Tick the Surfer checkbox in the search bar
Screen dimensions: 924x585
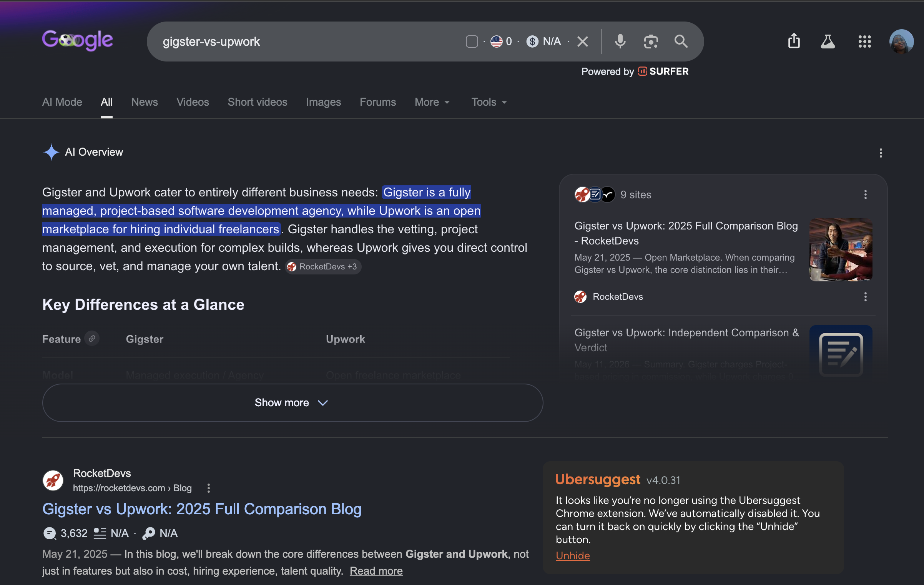(472, 42)
